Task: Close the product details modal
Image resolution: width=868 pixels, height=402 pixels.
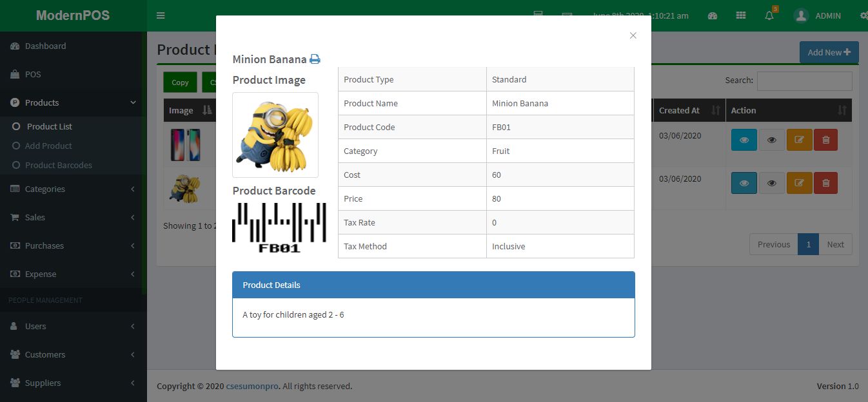Action: (633, 35)
